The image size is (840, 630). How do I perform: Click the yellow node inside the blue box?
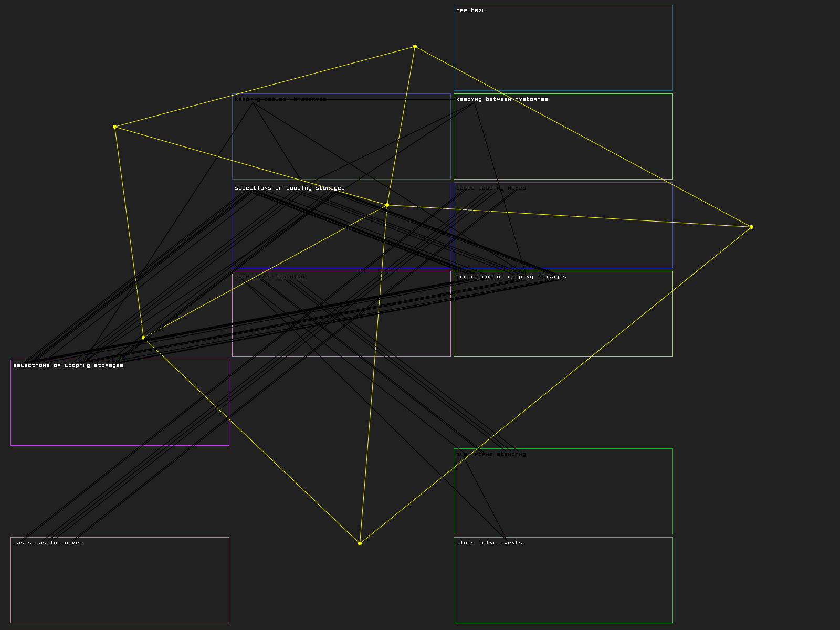(387, 205)
